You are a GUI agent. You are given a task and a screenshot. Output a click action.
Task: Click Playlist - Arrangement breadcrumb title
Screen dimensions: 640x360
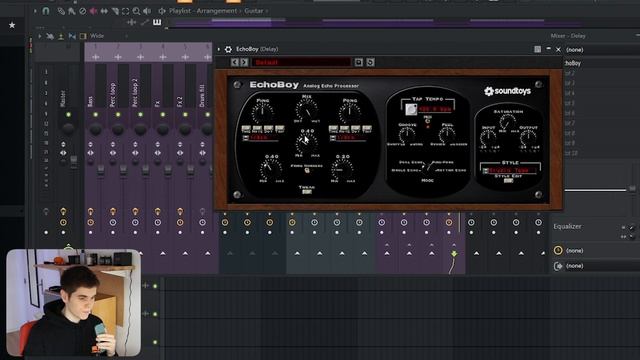[203, 11]
